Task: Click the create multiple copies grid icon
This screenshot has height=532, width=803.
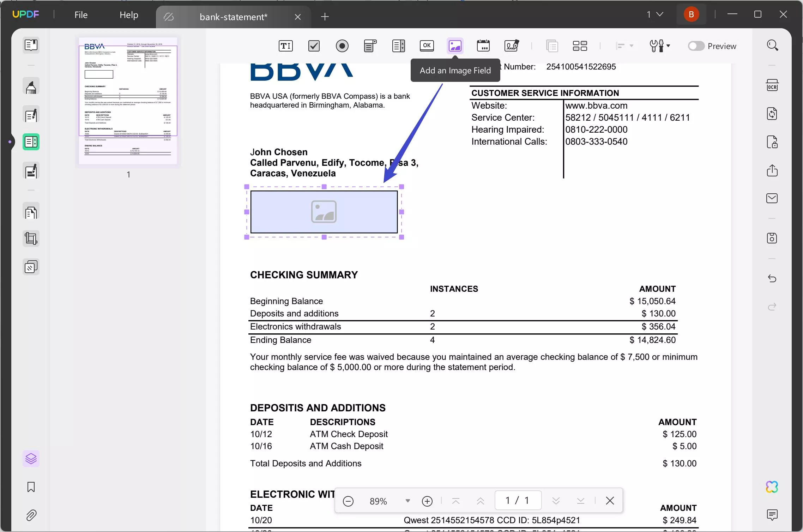Action: (580, 46)
